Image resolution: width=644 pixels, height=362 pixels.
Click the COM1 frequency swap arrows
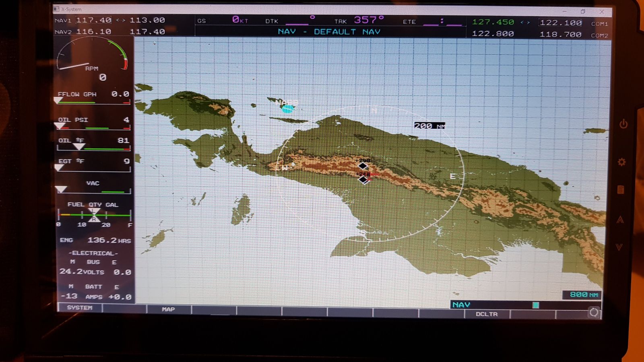pos(525,23)
